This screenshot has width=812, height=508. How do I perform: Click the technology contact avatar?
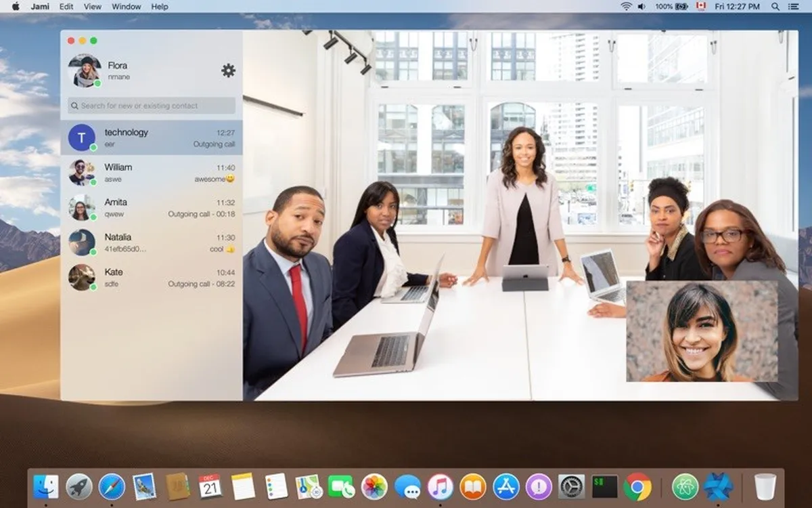point(82,137)
